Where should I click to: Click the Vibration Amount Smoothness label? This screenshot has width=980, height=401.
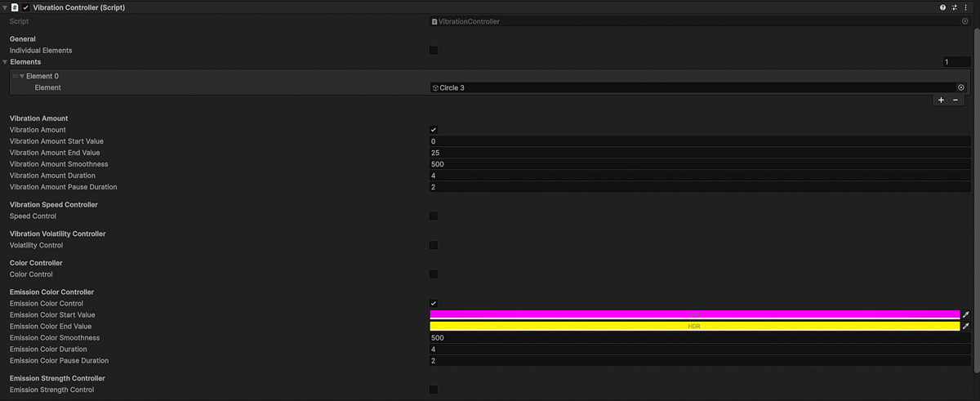[x=59, y=164]
